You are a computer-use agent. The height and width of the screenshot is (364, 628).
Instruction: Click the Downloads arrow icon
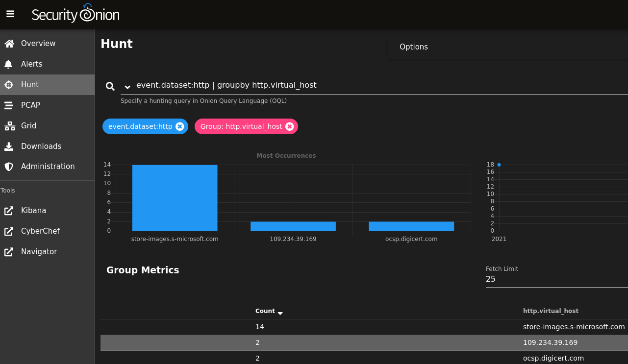(9, 146)
